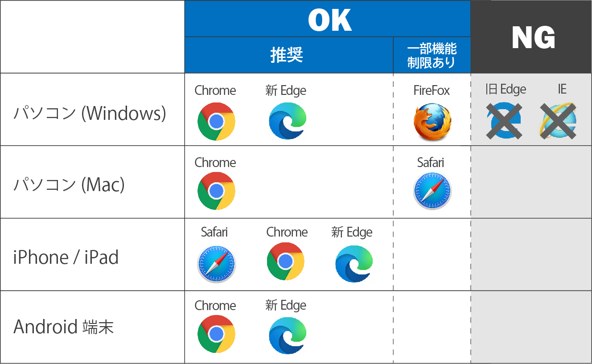Click the パソコン (Mac) row label

(69, 184)
